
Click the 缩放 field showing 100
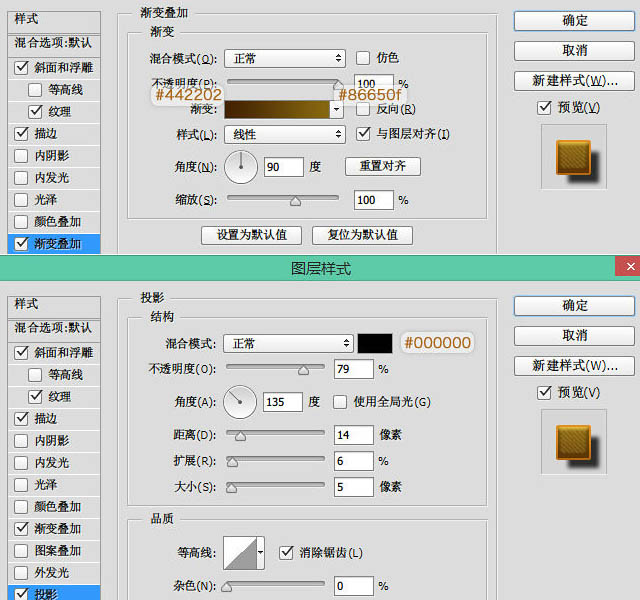click(x=373, y=200)
